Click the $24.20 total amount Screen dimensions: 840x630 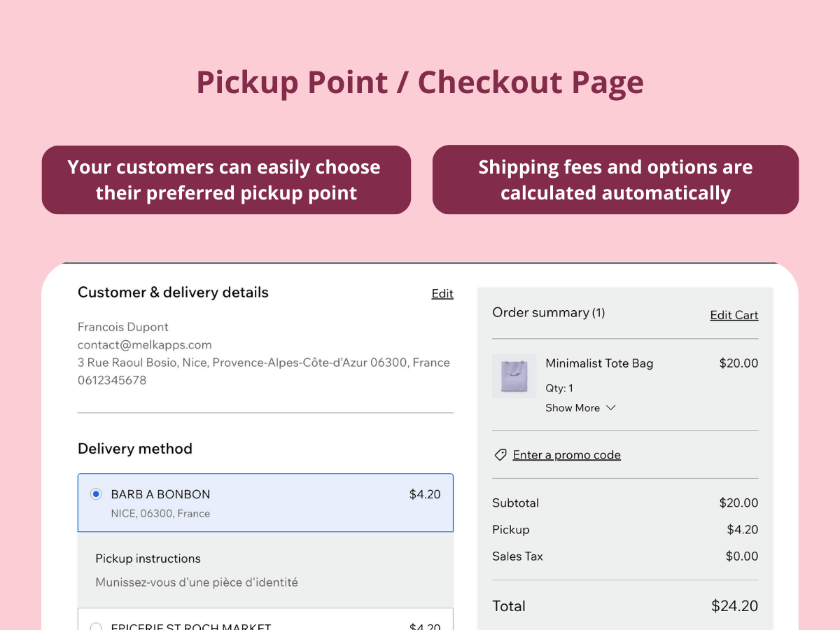[x=734, y=606]
